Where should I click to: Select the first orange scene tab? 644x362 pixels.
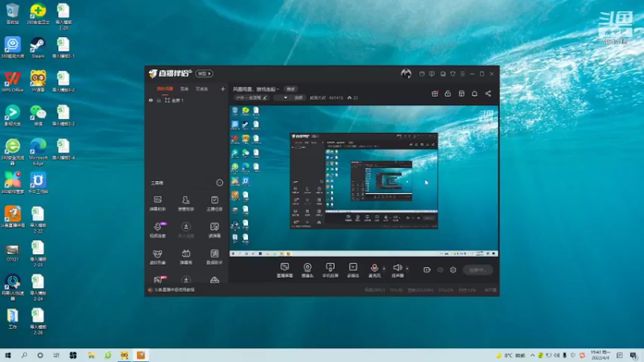[x=165, y=88]
